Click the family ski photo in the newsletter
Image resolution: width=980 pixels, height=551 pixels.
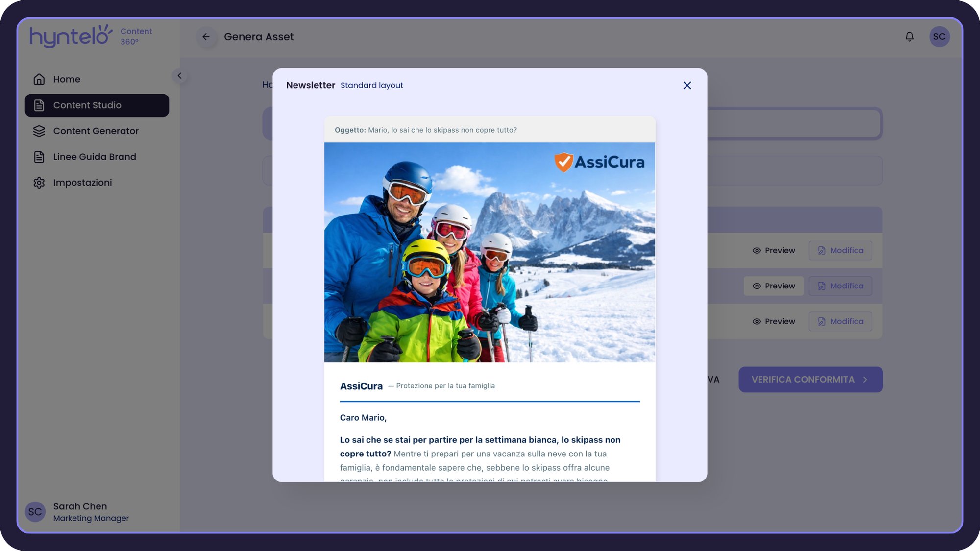tap(490, 252)
